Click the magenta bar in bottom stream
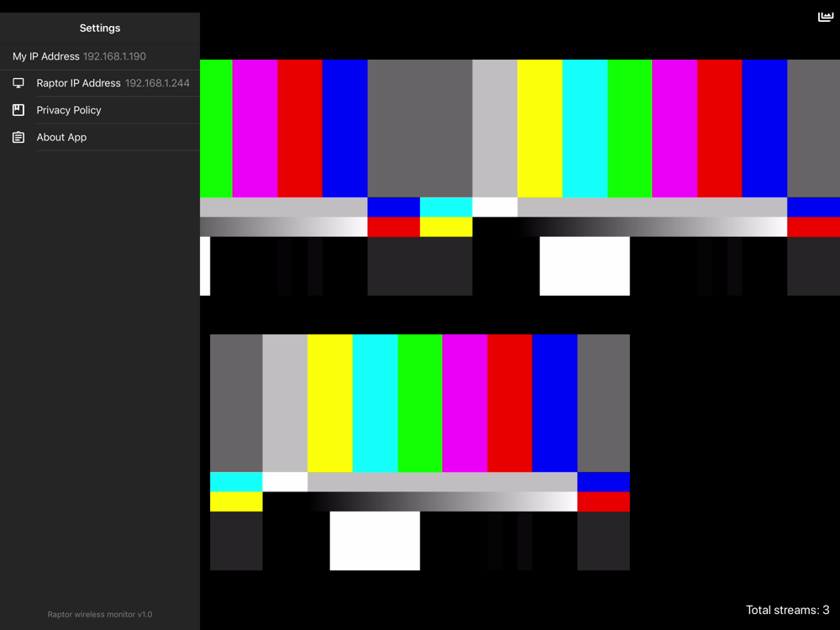 coord(465,403)
